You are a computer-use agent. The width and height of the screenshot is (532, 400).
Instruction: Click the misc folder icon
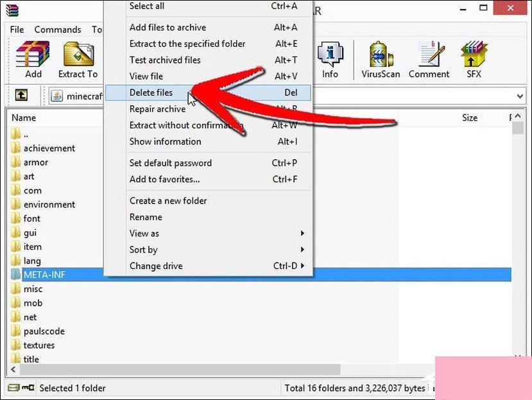(x=15, y=289)
